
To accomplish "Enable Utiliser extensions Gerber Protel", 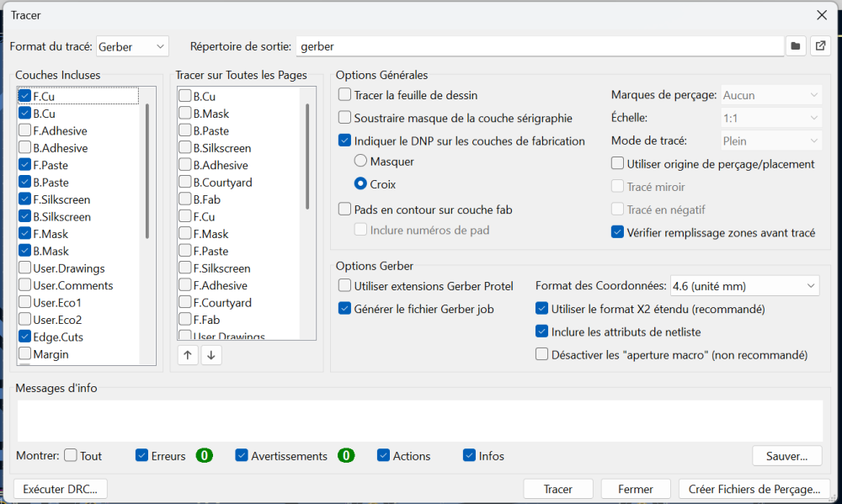I will [x=344, y=286].
